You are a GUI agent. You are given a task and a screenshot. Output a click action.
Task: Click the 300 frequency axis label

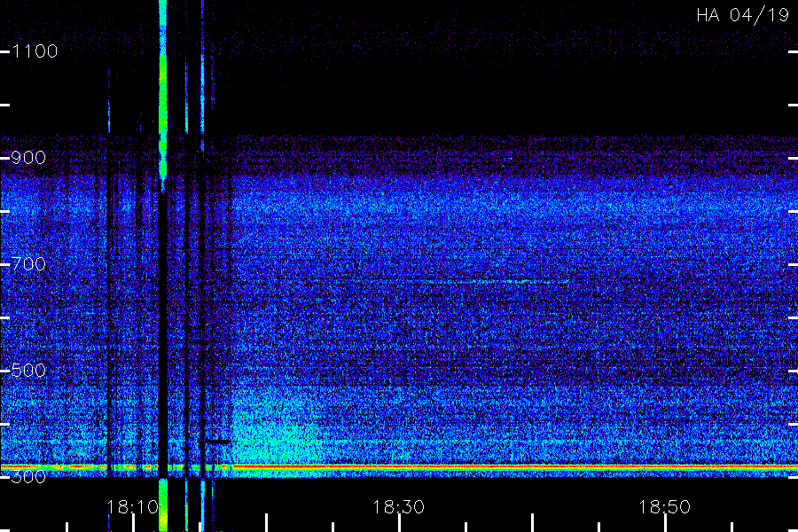(x=28, y=476)
